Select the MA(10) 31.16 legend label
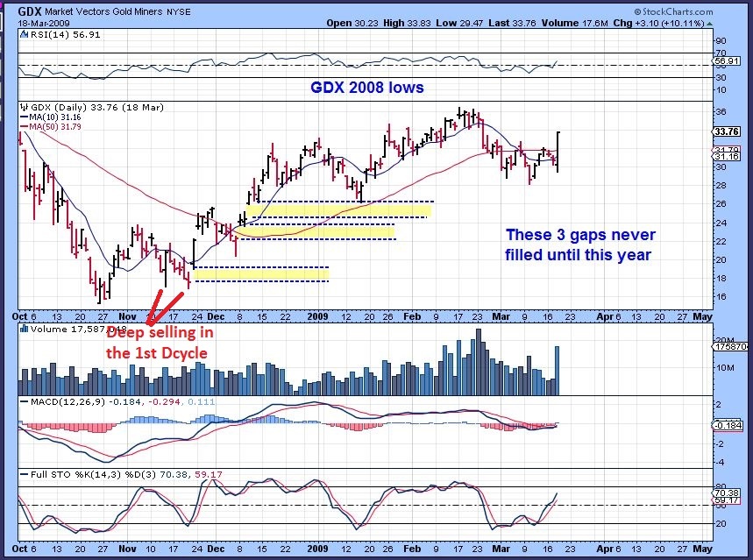 [54, 117]
